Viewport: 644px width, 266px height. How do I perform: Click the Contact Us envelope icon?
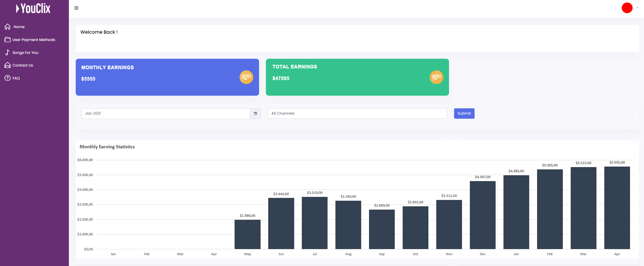click(x=8, y=65)
